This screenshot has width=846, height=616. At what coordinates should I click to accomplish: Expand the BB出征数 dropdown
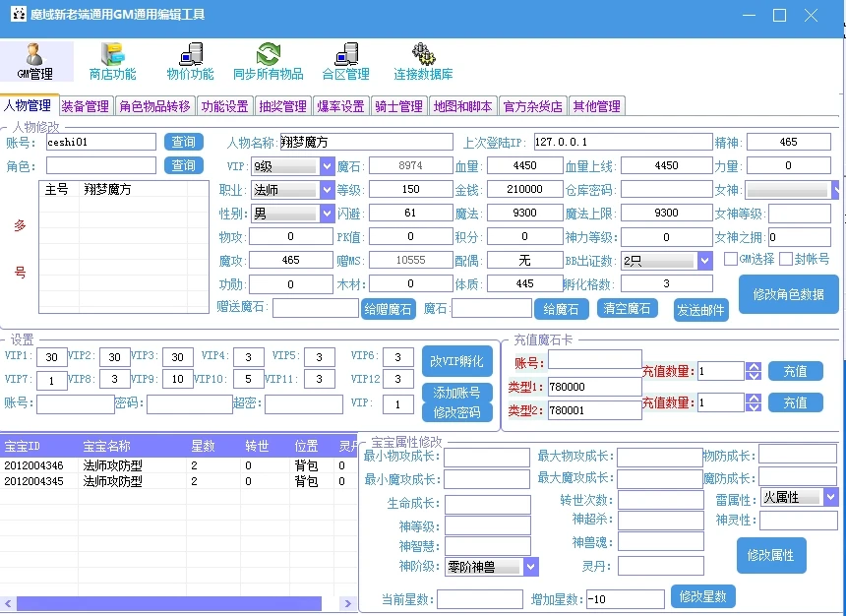(704, 261)
